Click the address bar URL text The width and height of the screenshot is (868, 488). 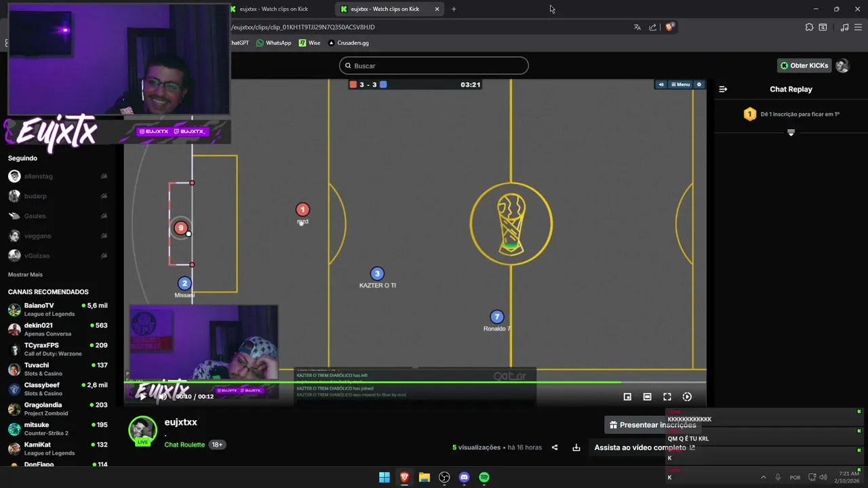302,27
